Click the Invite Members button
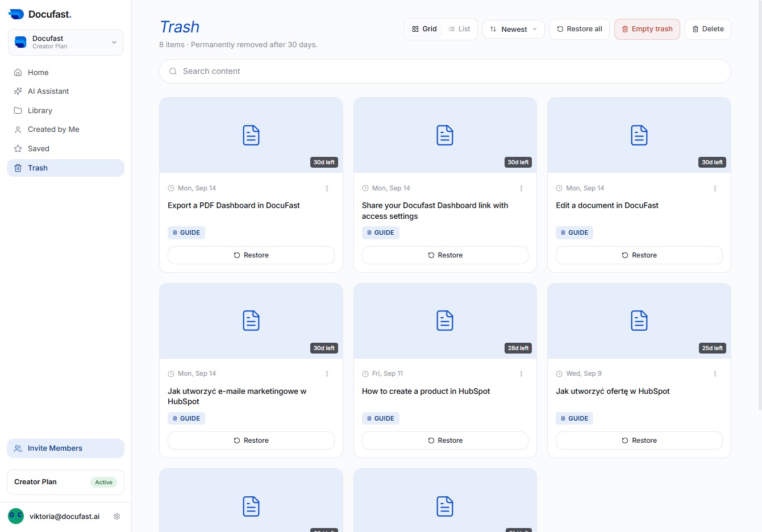Viewport: 762px width, 532px height. (x=65, y=448)
